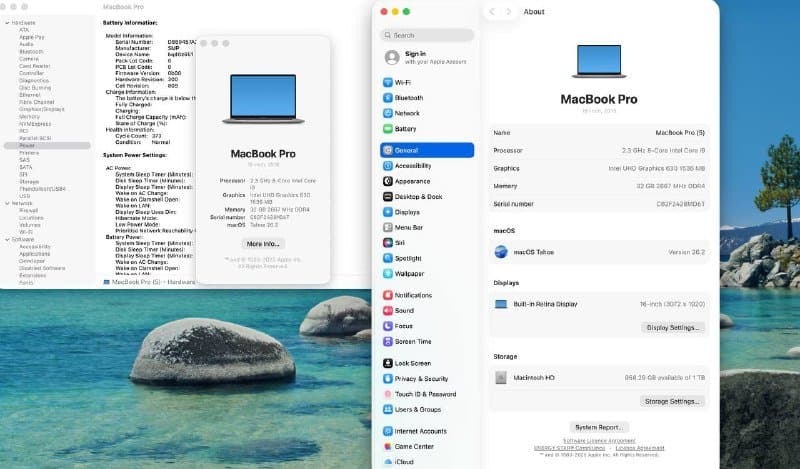Click the Serial number row in About
Screen dimensions: 800x469
tap(599, 204)
